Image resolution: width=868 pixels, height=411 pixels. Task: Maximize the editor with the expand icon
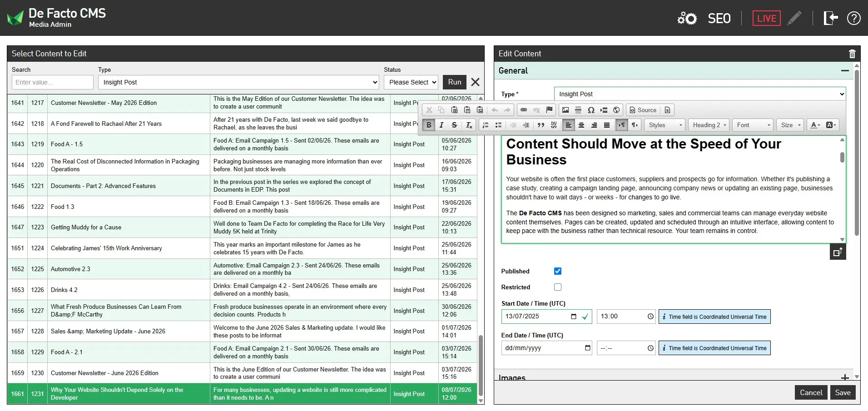click(x=838, y=252)
